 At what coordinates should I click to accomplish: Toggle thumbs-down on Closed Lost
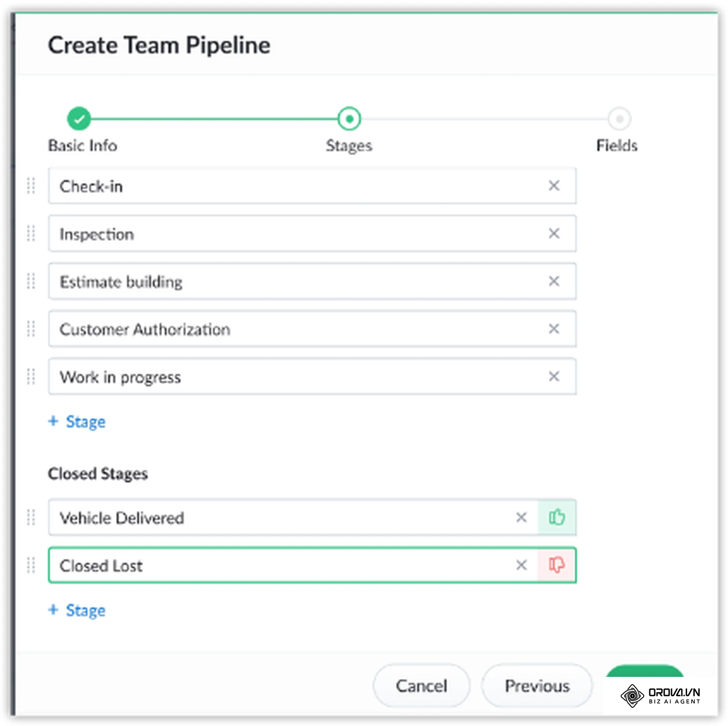coord(556,565)
